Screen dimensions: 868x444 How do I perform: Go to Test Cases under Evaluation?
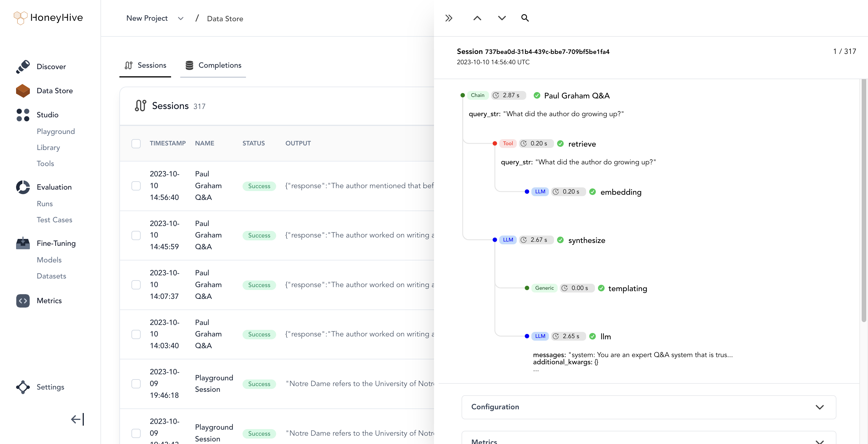54,220
